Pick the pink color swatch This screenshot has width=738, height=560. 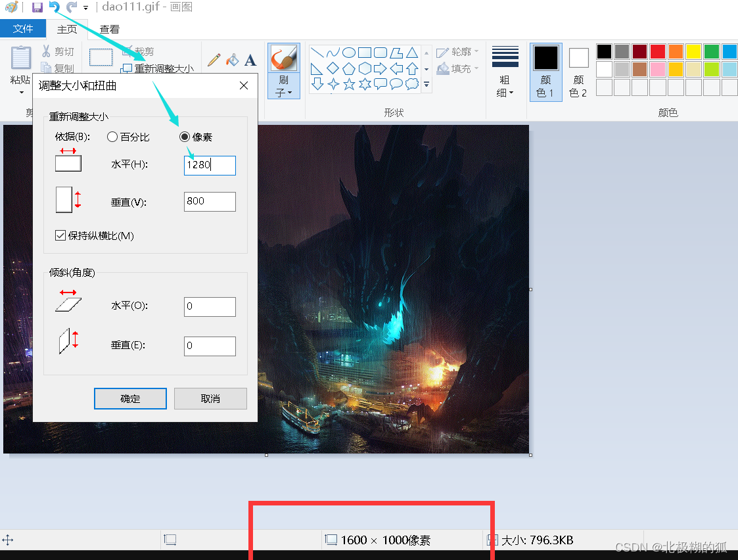pyautogui.click(x=658, y=69)
